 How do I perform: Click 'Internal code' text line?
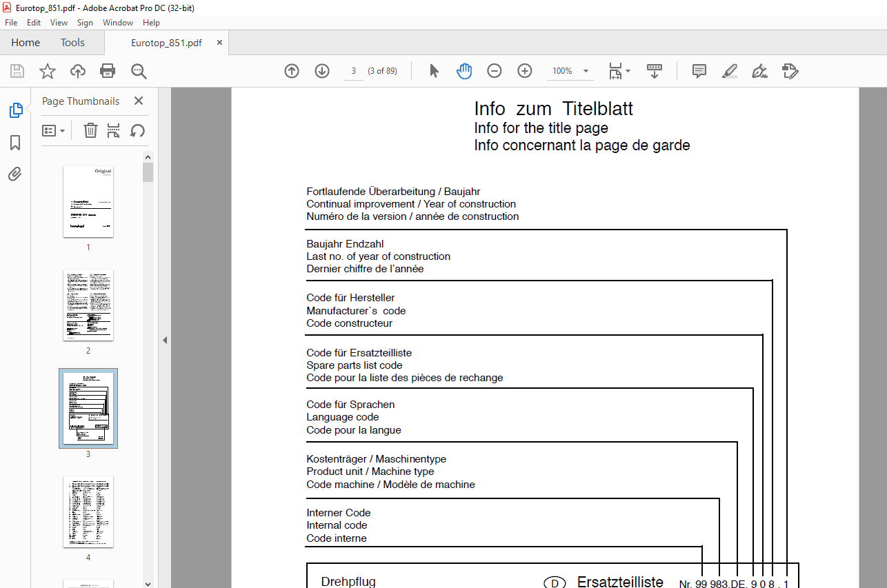pyautogui.click(x=337, y=525)
